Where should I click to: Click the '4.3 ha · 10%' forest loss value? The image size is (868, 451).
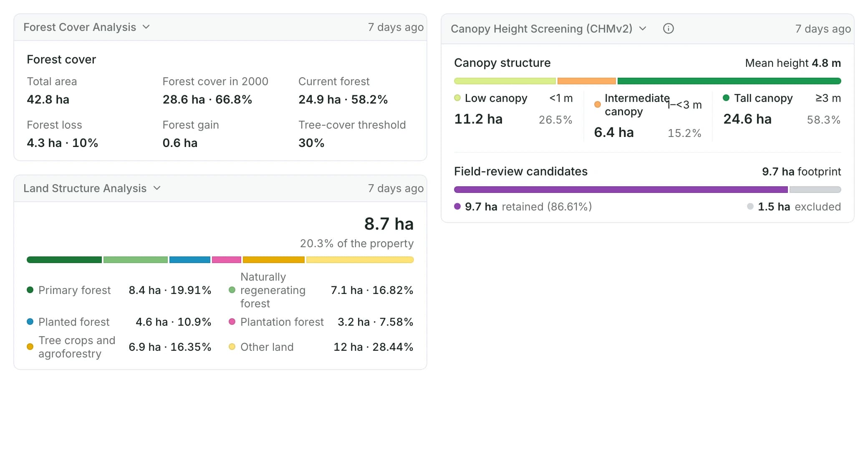[x=63, y=143]
